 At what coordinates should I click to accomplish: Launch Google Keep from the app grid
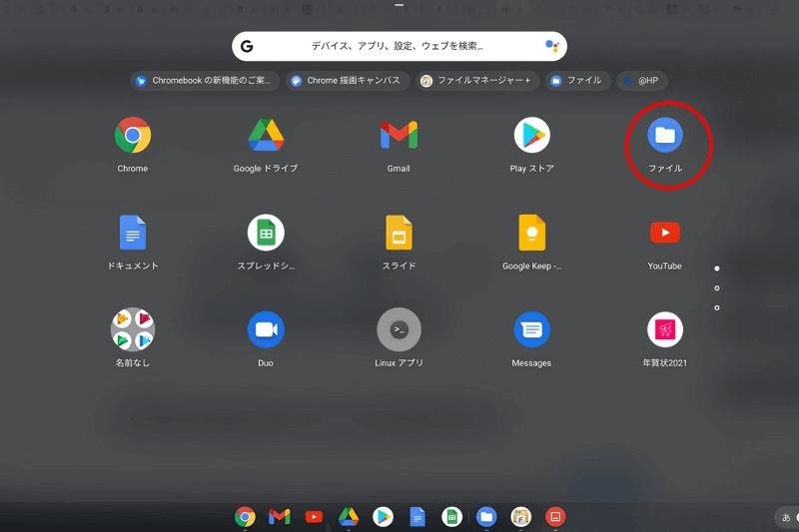(x=531, y=233)
